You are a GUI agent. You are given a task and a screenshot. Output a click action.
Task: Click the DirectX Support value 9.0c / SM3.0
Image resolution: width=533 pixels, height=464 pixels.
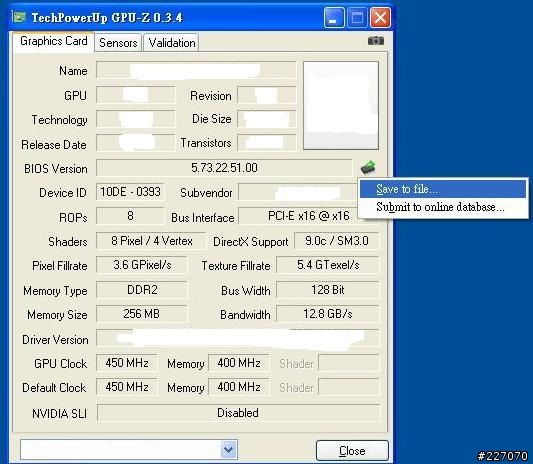pos(337,241)
